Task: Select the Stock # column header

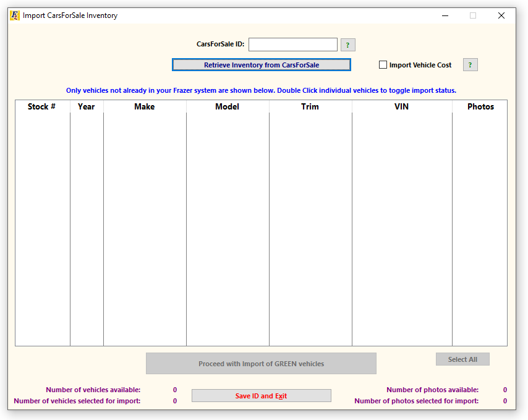Action: [42, 106]
